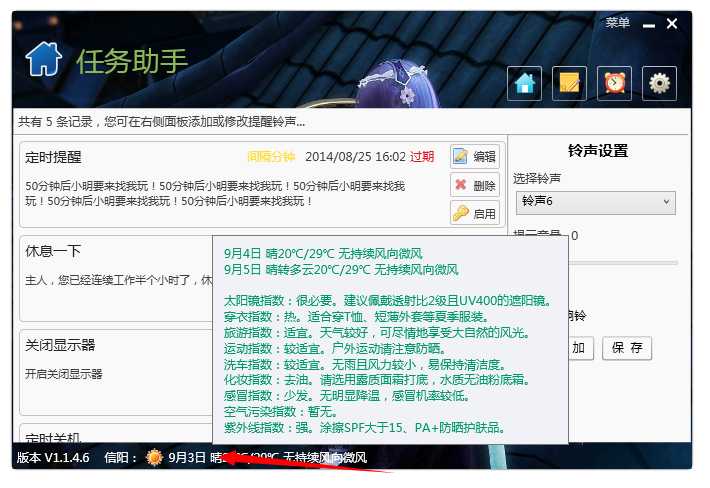
Task: Click the 洗车指数 line in weather popup
Action: tap(365, 364)
